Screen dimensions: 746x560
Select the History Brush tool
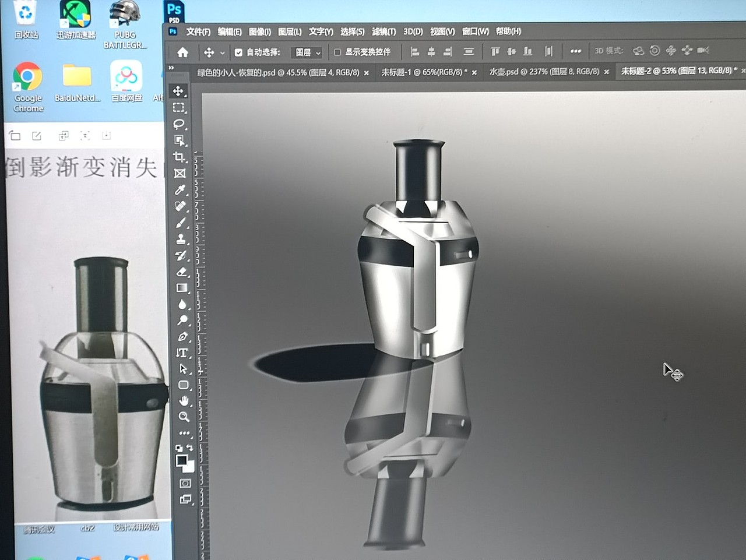[182, 255]
